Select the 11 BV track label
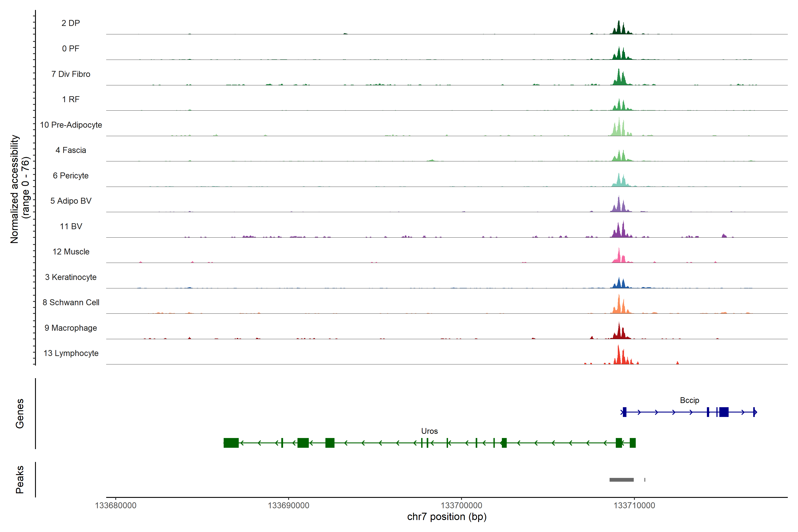Screen dimensions: 798x532 (71, 226)
